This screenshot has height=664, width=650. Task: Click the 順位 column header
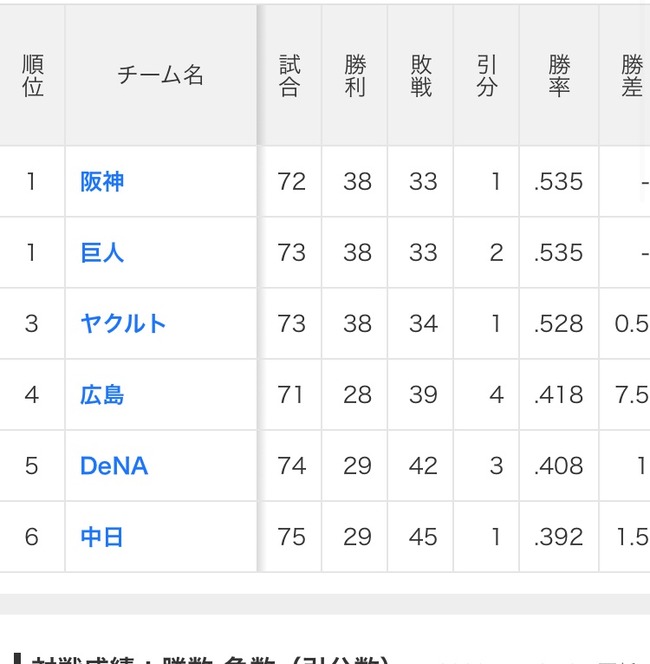(x=32, y=75)
